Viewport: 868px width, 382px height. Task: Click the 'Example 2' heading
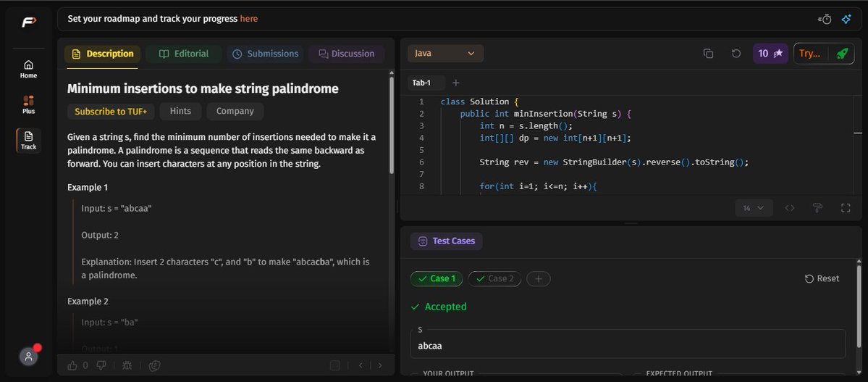pyautogui.click(x=88, y=302)
